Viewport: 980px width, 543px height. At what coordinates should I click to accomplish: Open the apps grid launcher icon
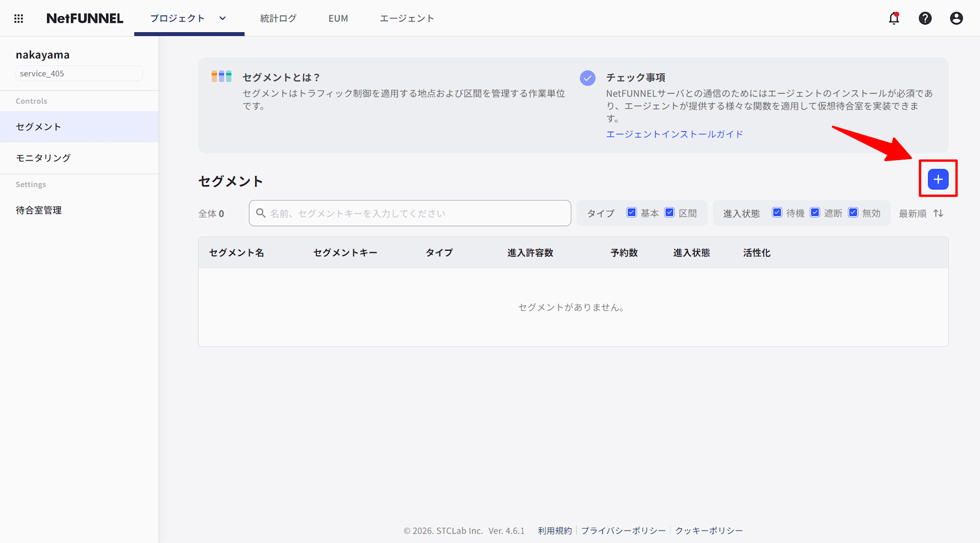coord(19,19)
